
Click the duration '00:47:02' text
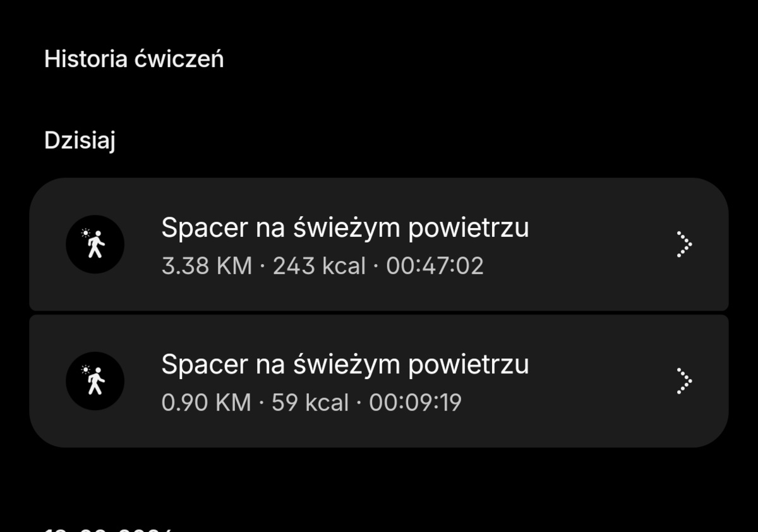tap(435, 266)
